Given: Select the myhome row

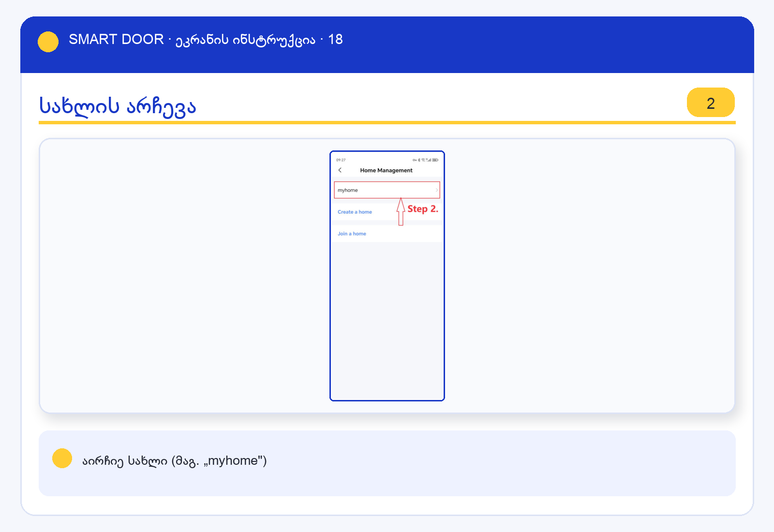Looking at the screenshot, I should [387, 190].
